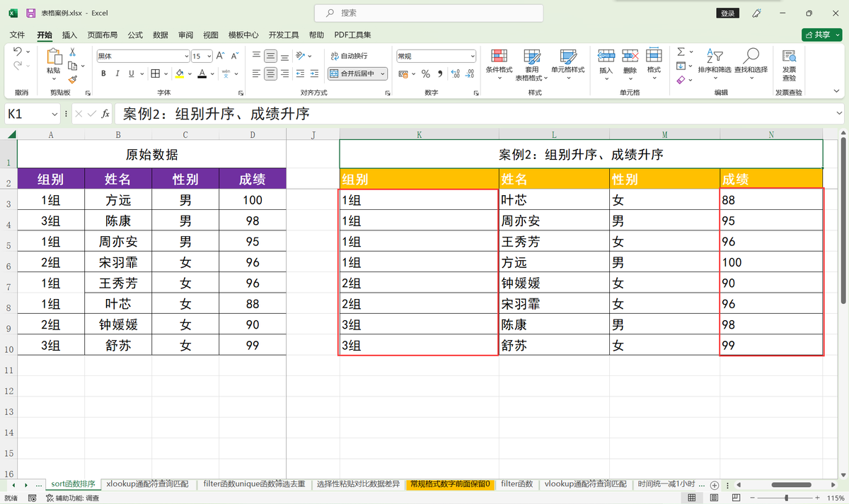
Task: Open the Format (格式) cells dropdown
Action: (x=654, y=64)
